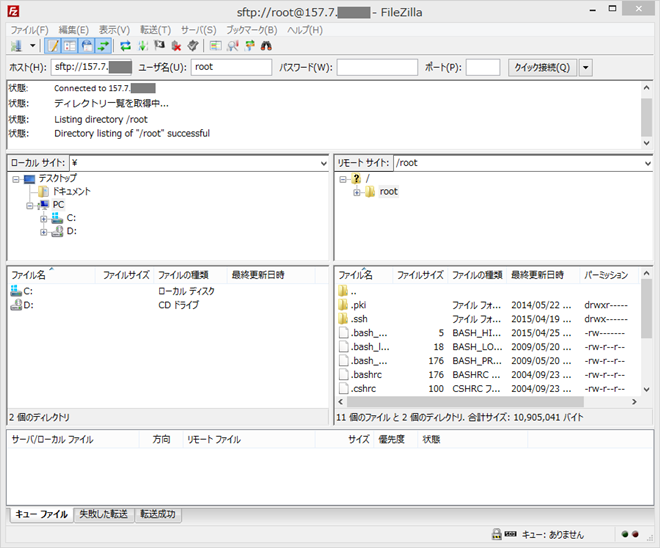Sort remote list by パーミッション column
The image size is (660, 548).
[x=610, y=275]
